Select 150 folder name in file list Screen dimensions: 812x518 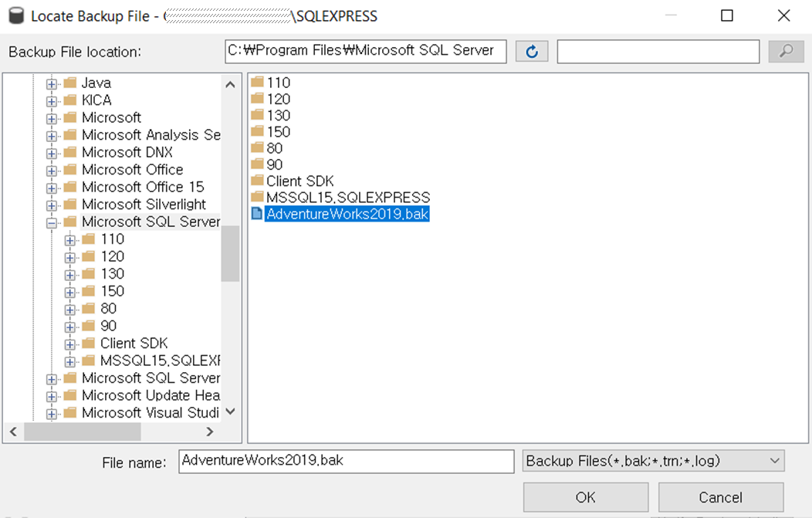pos(279,131)
